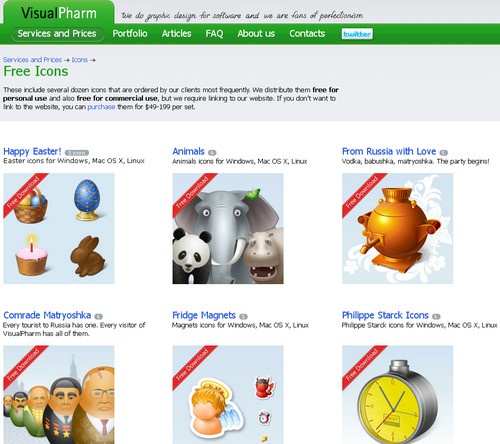
Task: Click the Twitter button in navigation bar
Action: click(x=357, y=34)
